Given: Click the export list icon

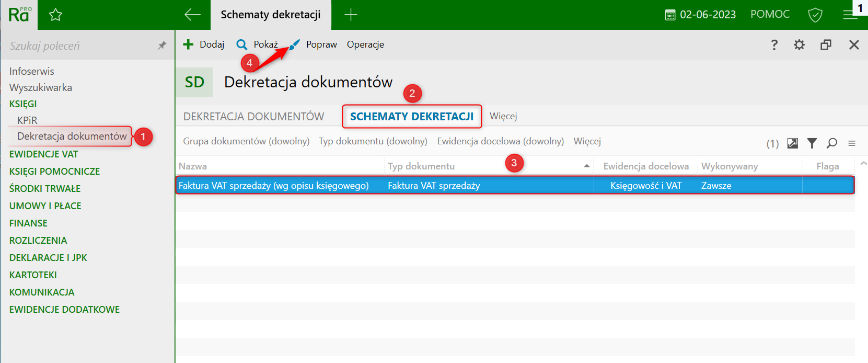Looking at the screenshot, I should (x=793, y=143).
